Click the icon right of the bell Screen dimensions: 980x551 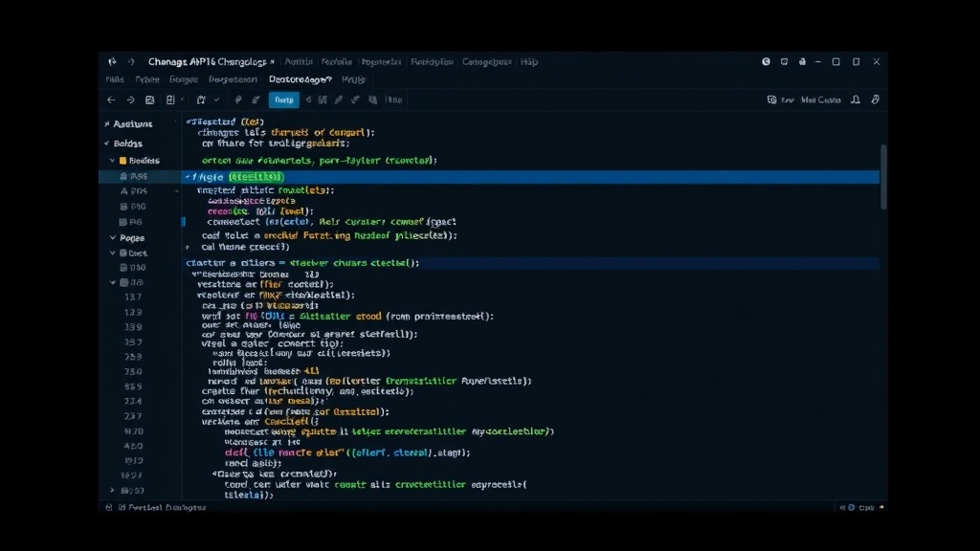point(876,99)
